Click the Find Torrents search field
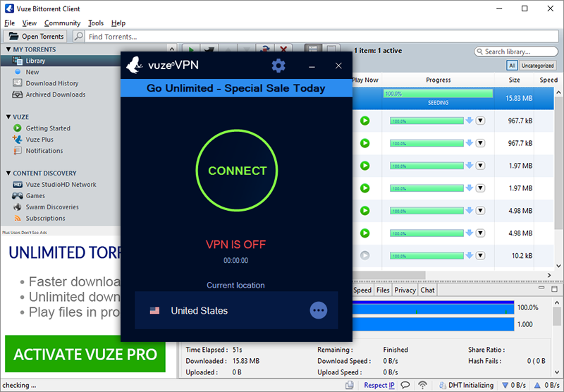The image size is (564, 392). 321,37
